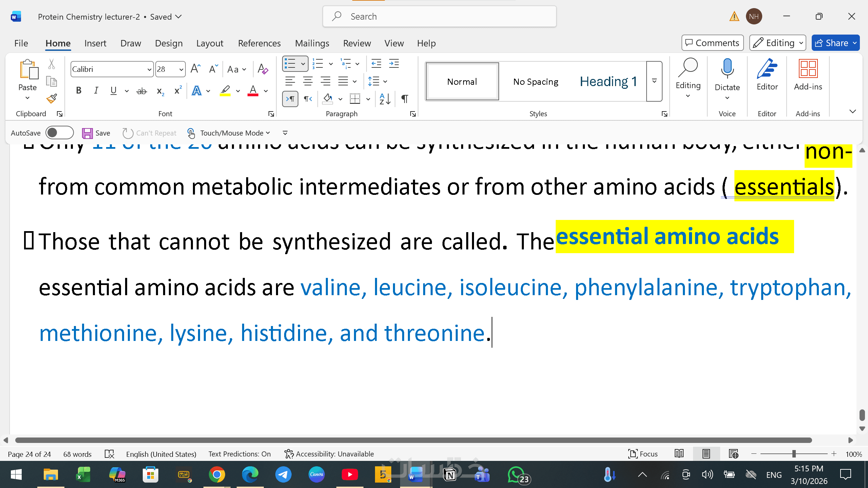Expand the Styles gallery

(654, 81)
